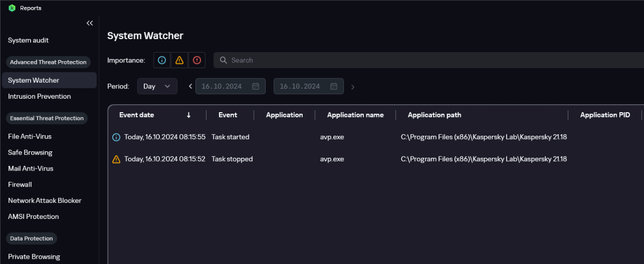Open the Period Day dropdown
The width and height of the screenshot is (644, 264).
coord(157,86)
